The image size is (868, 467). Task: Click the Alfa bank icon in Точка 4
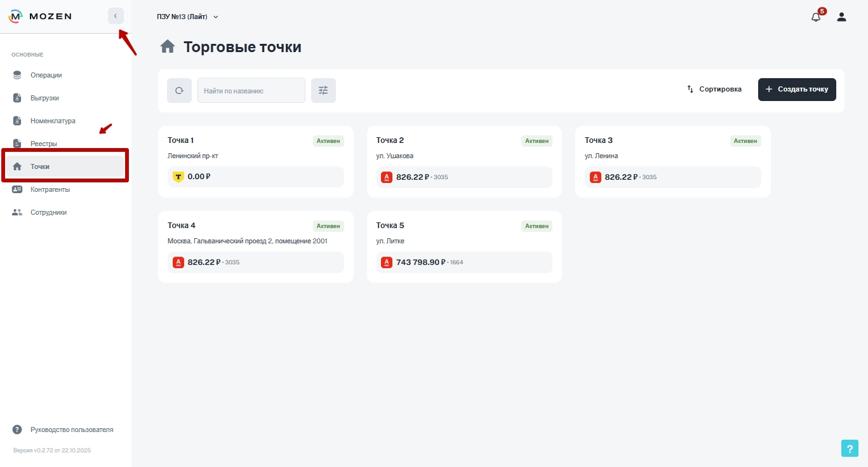pos(178,262)
